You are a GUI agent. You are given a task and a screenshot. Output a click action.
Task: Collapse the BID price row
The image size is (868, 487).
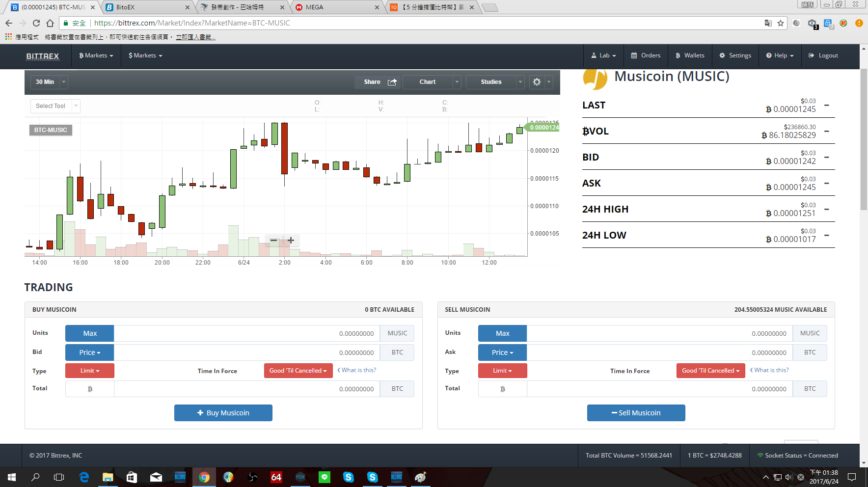coord(827,158)
